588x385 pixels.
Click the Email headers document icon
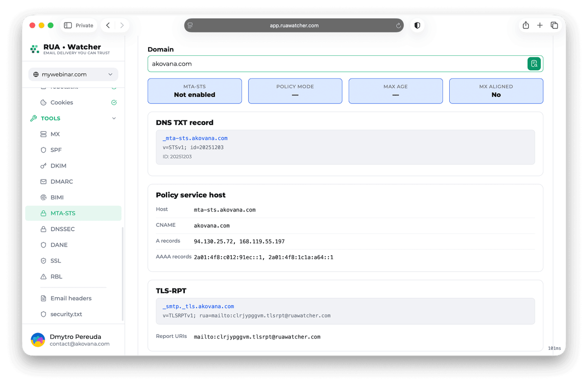click(44, 298)
